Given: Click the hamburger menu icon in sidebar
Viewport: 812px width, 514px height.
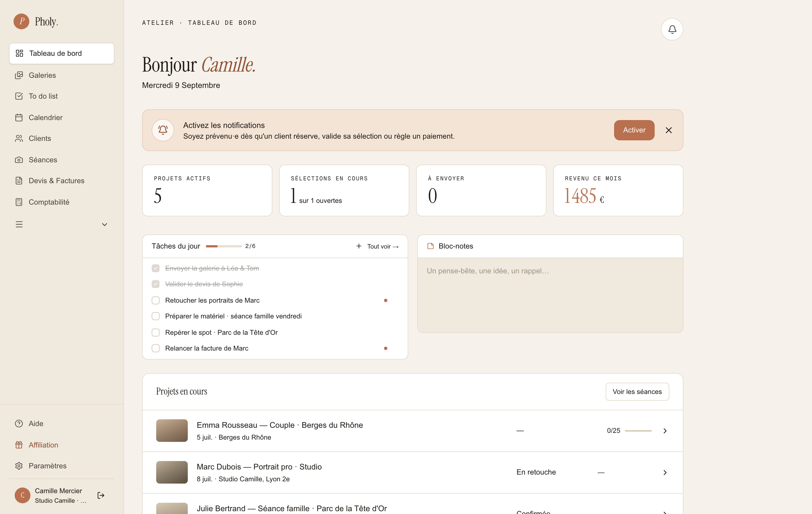Looking at the screenshot, I should [19, 225].
